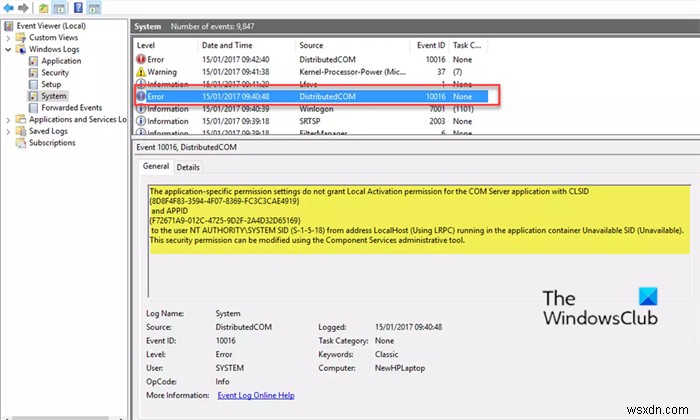Click the OpCode value Info
Image resolution: width=700 pixels, height=420 pixels.
click(x=222, y=381)
